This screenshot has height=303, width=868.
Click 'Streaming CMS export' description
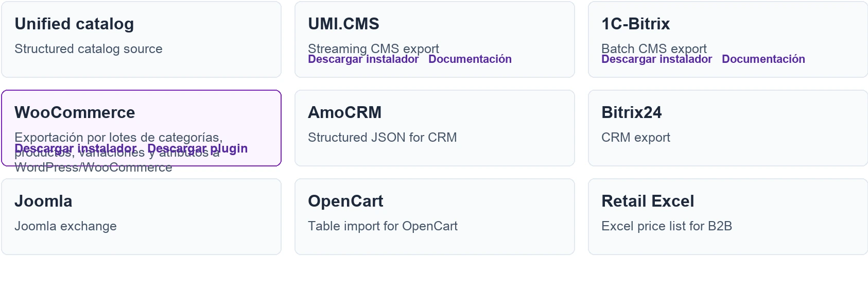click(x=373, y=48)
